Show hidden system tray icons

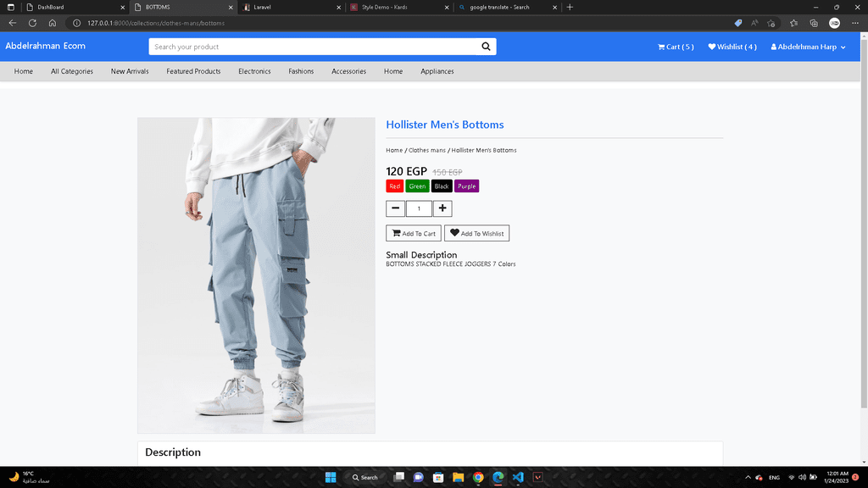point(748,478)
